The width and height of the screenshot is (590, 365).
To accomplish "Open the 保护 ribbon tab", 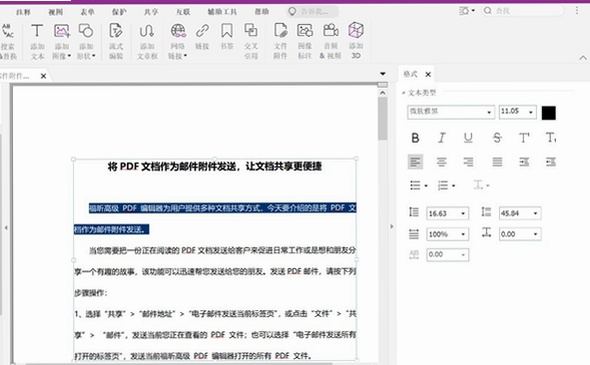I will tap(119, 12).
